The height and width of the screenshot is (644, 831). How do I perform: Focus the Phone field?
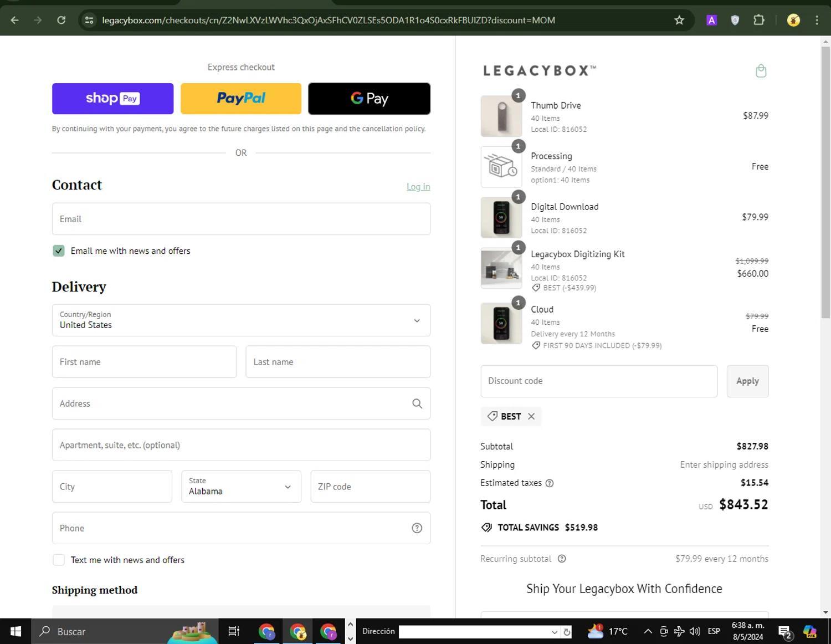click(x=241, y=528)
